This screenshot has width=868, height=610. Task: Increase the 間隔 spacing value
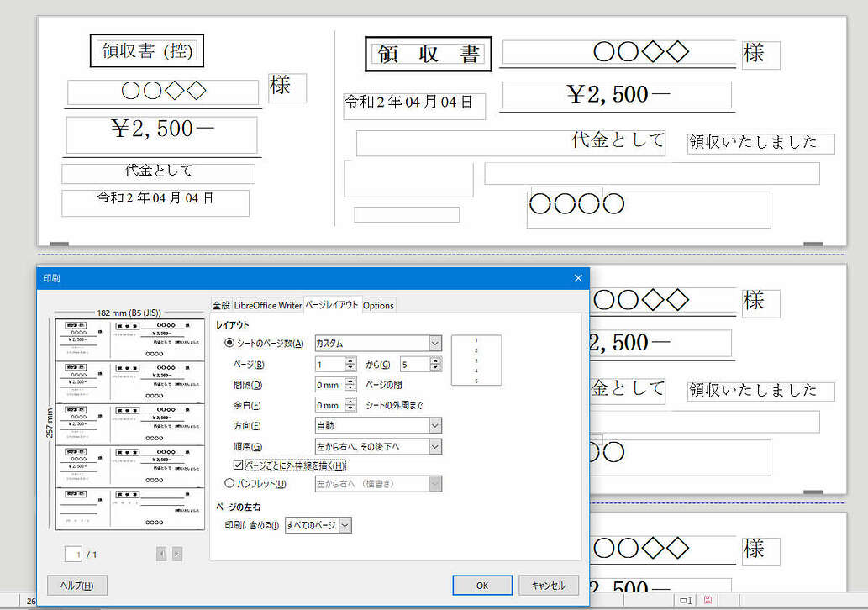pyautogui.click(x=350, y=381)
